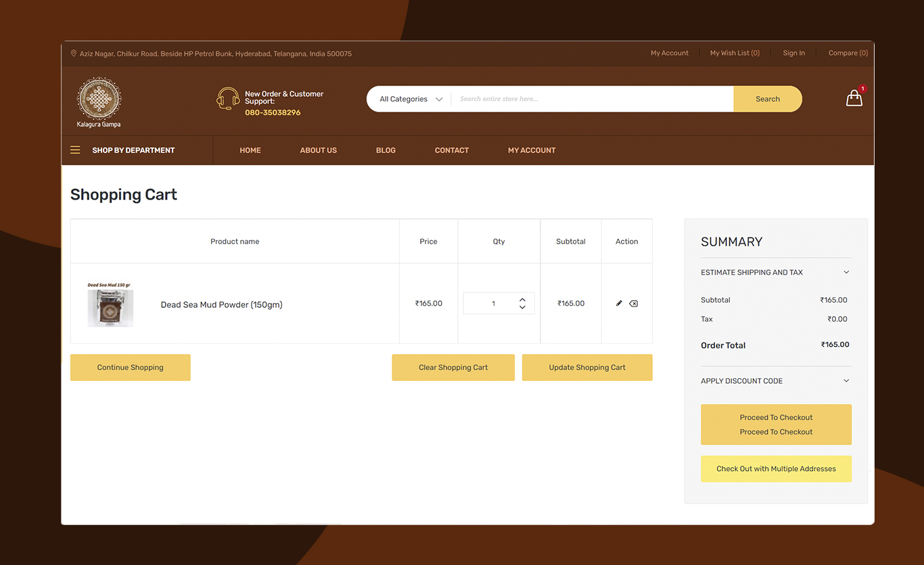924x565 pixels.
Task: Expand Apply Discount Code section
Action: (x=776, y=381)
